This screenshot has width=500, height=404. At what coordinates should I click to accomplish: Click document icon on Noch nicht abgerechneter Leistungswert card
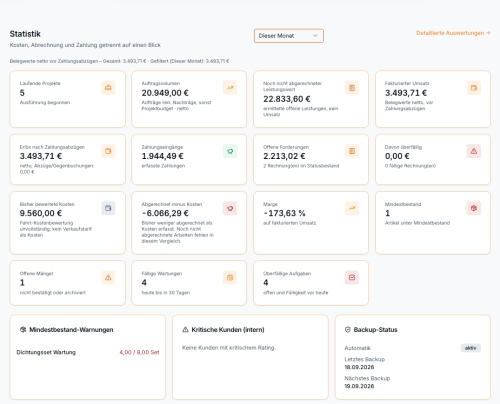352,88
